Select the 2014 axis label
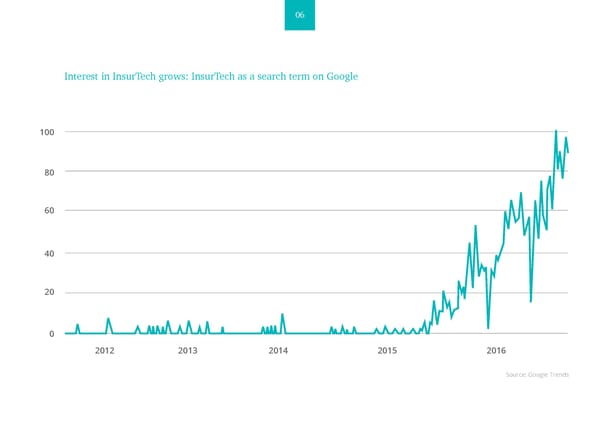The height and width of the screenshot is (426, 600). 278,350
